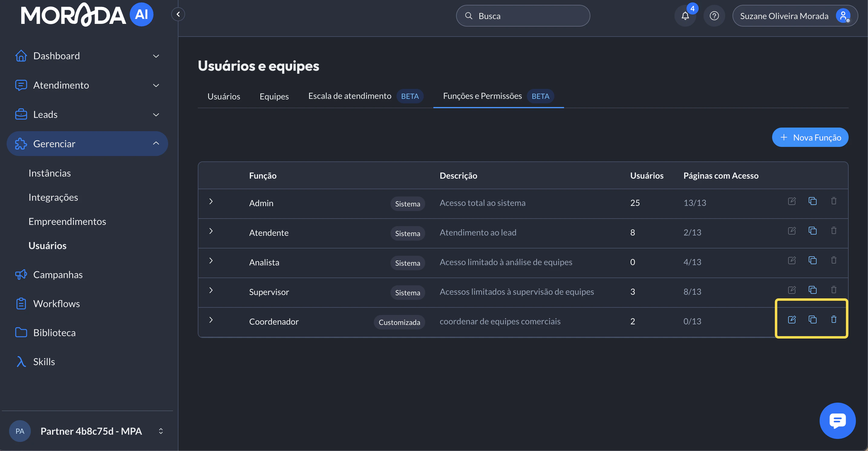Click the Nova Função button
This screenshot has height=451, width=868.
point(810,137)
